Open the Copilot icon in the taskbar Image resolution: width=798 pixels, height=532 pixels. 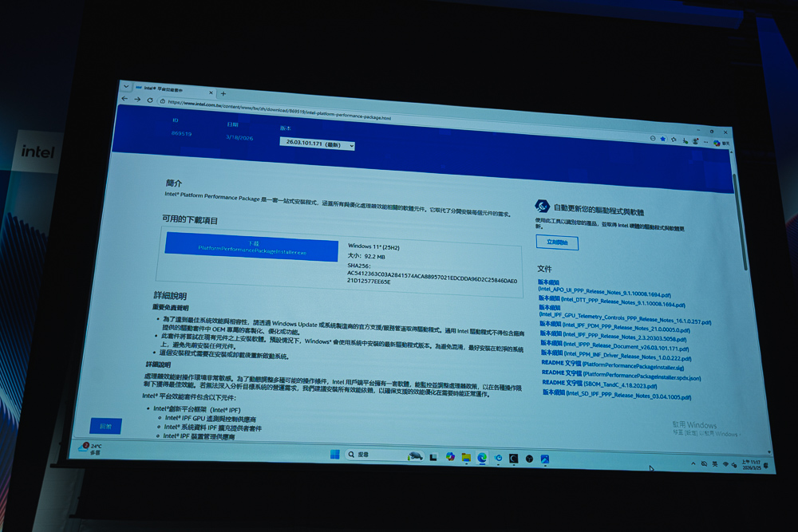pos(450,456)
